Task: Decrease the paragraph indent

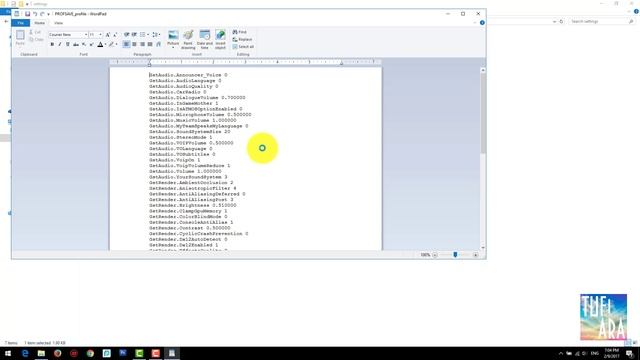Action: click(127, 35)
